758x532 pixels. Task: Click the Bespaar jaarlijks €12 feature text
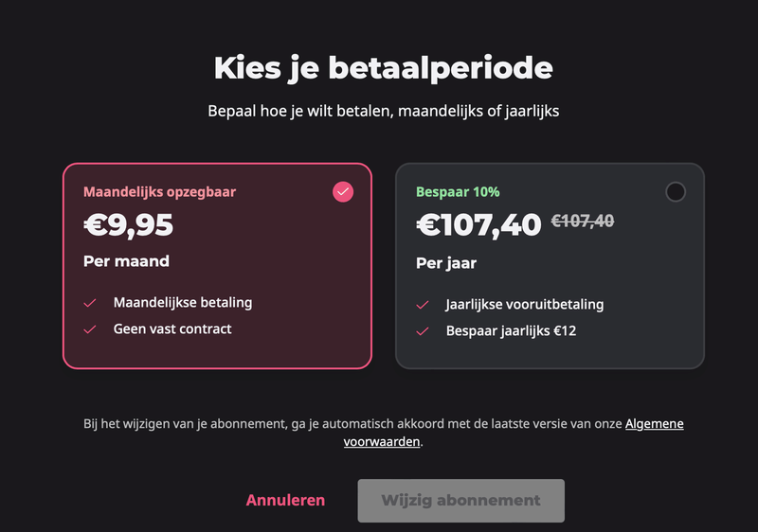[511, 331]
